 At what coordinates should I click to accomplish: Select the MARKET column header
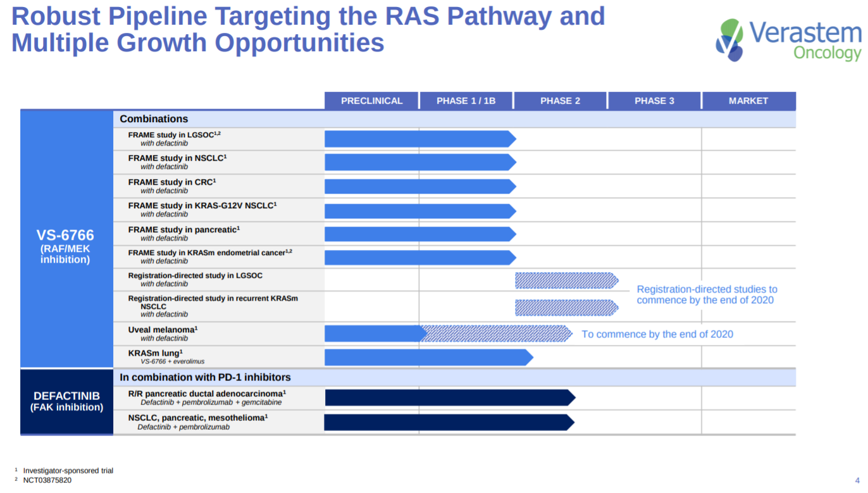[748, 101]
